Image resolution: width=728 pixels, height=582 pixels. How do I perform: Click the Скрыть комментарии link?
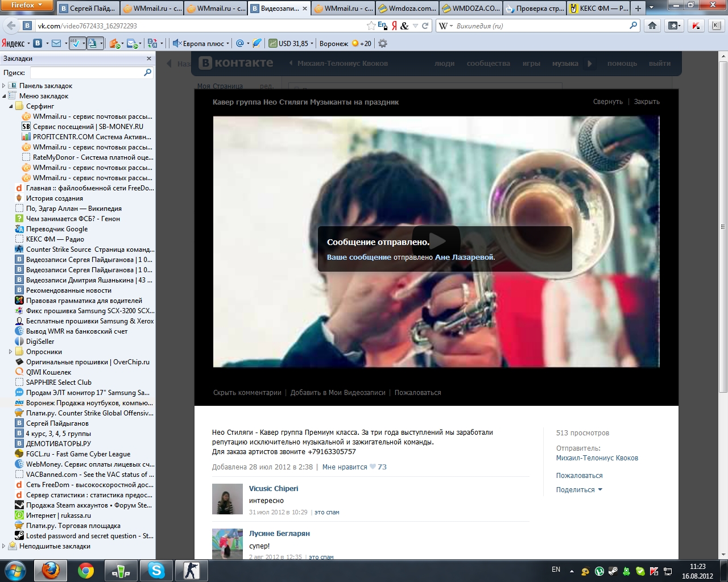click(x=247, y=393)
